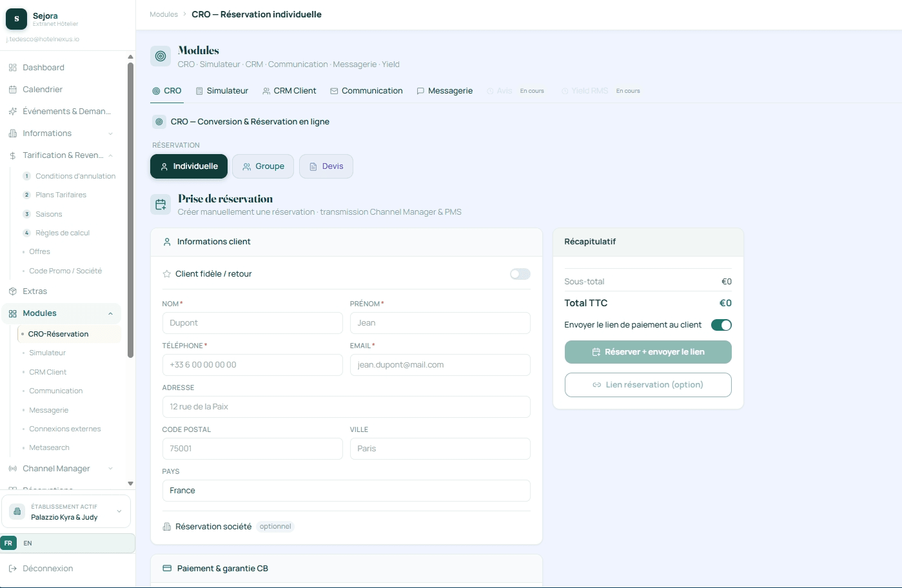Click Réserver + envoyer le lien
The height and width of the screenshot is (588, 902).
point(648,352)
